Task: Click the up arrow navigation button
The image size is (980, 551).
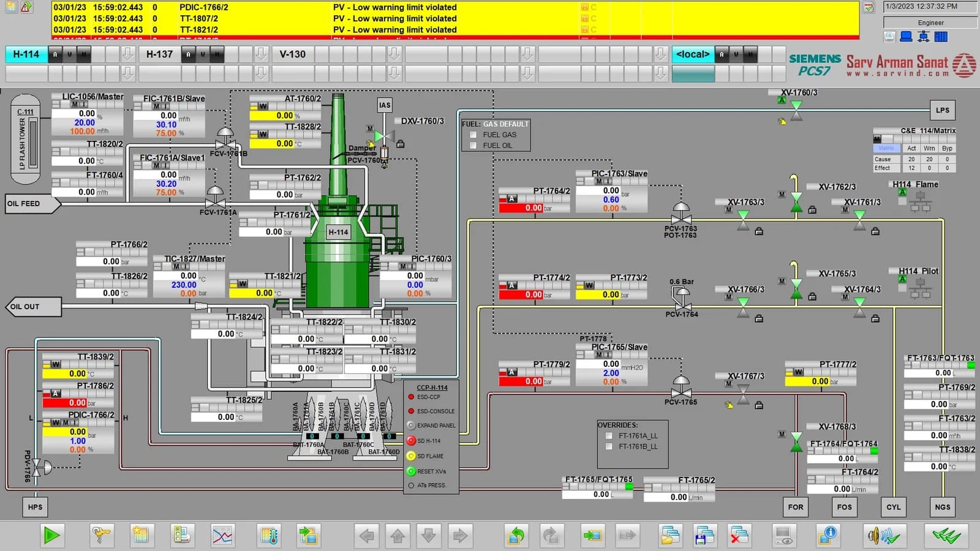Action: 398,536
